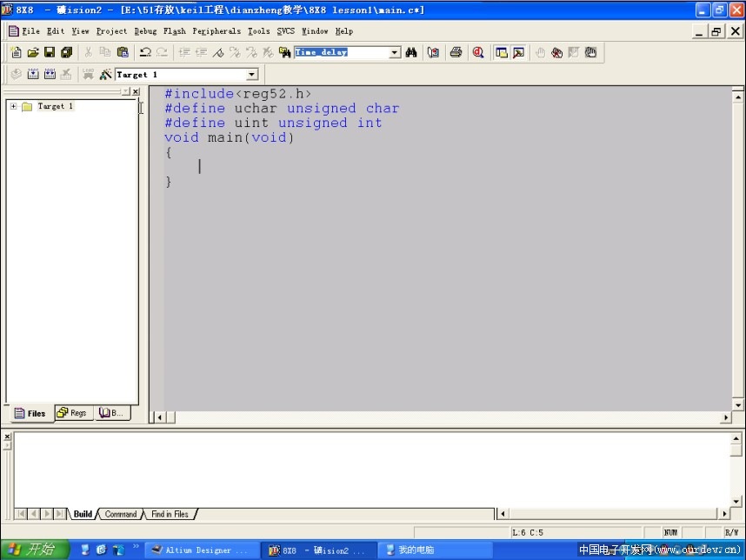This screenshot has width=746, height=560.
Task: Click the #include<reg52.h> code line
Action: pos(238,94)
